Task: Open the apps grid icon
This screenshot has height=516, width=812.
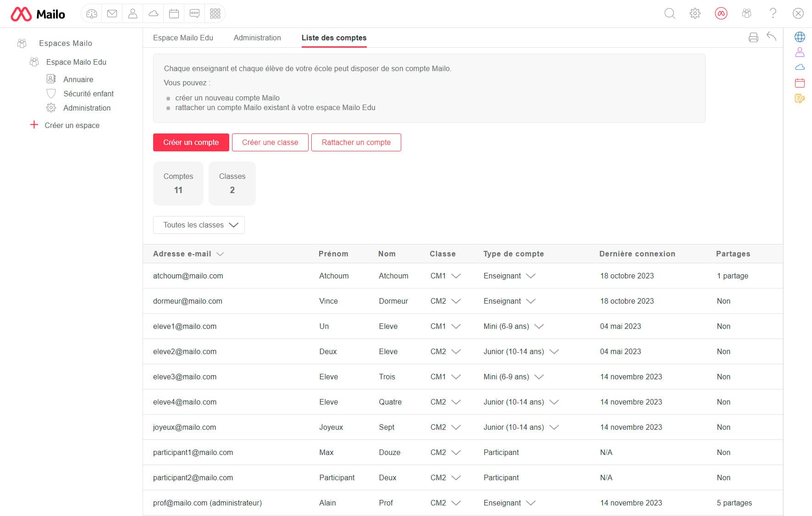Action: point(215,14)
